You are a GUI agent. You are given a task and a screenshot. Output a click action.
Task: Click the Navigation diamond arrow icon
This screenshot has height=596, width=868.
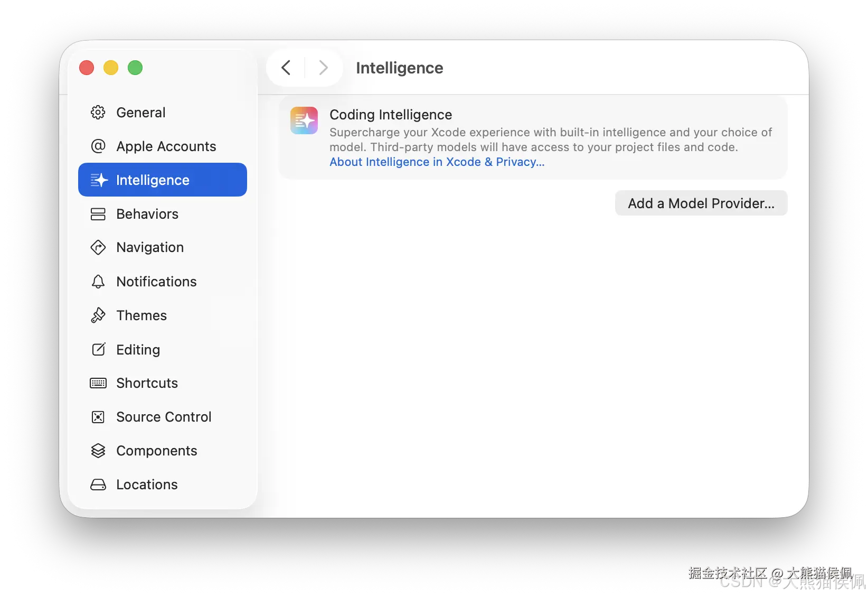98,247
